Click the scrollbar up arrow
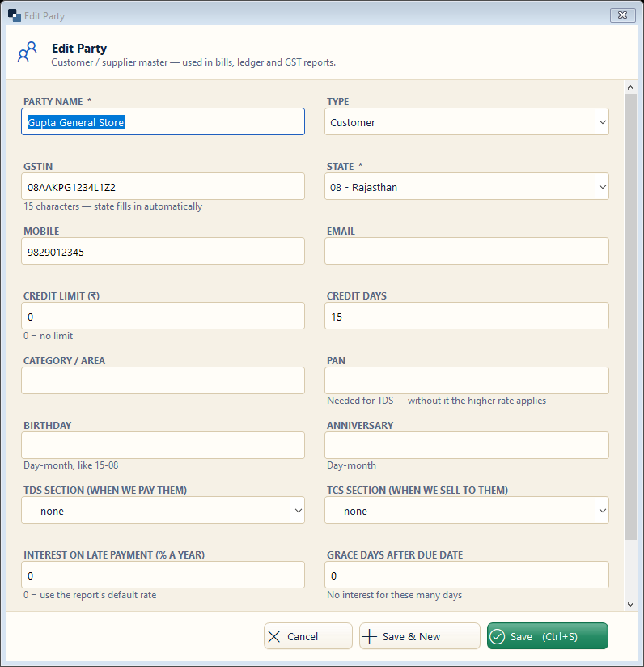 [x=630, y=87]
